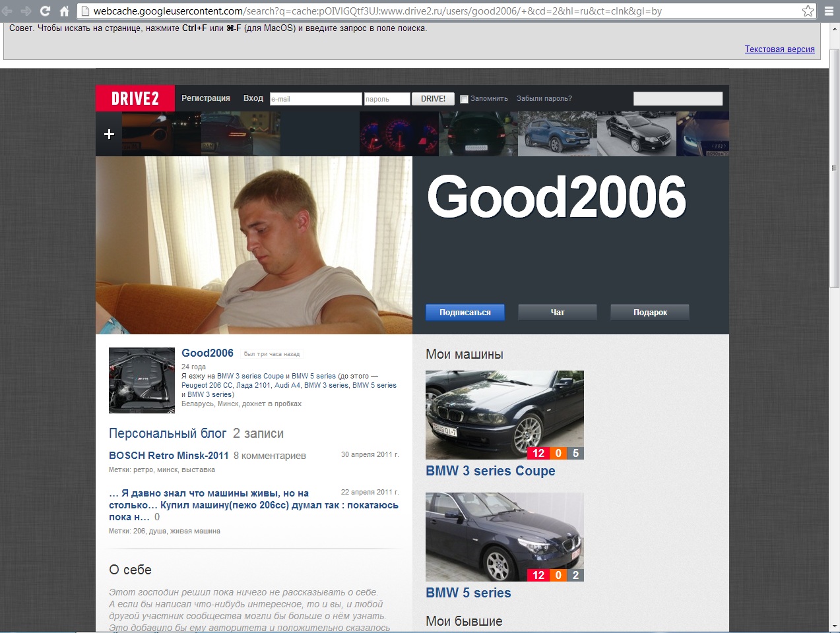Image resolution: width=840 pixels, height=633 pixels.
Task: Reload the page with the refresh icon
Action: (x=45, y=11)
